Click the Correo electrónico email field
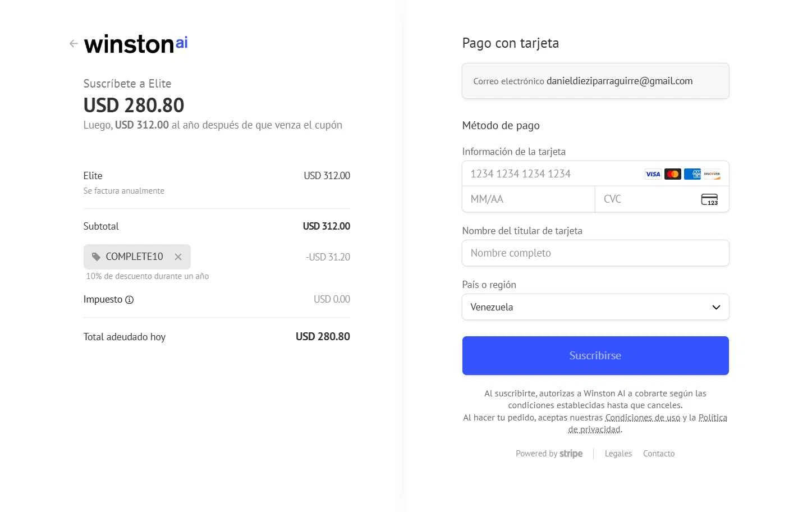This screenshot has width=812, height=512. [595, 81]
